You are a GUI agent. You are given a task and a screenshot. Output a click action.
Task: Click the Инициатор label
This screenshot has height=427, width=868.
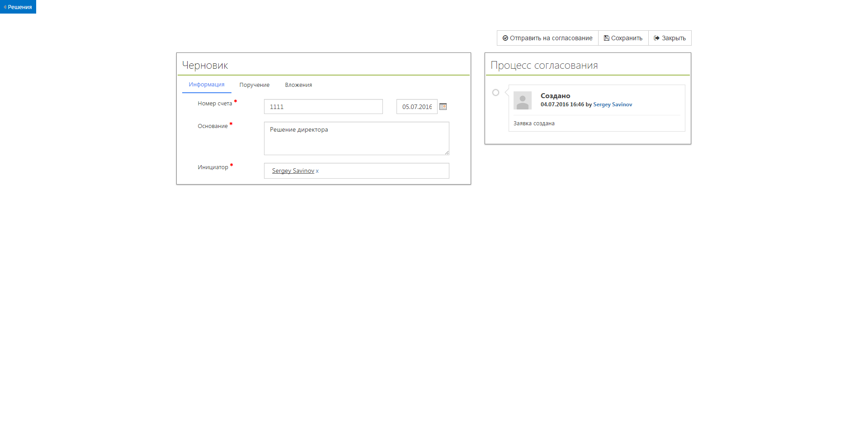(213, 167)
